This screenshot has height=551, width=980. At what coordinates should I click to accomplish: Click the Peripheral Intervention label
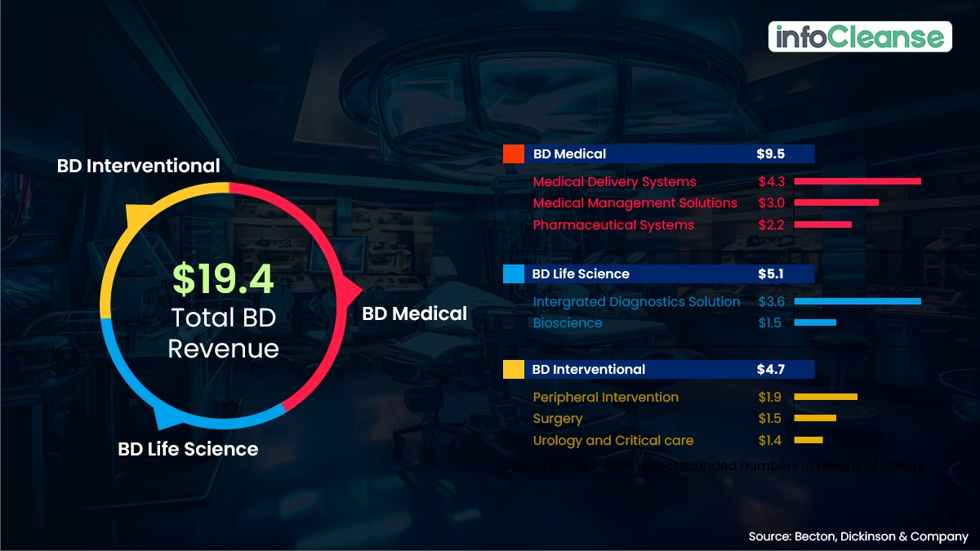coord(605,398)
